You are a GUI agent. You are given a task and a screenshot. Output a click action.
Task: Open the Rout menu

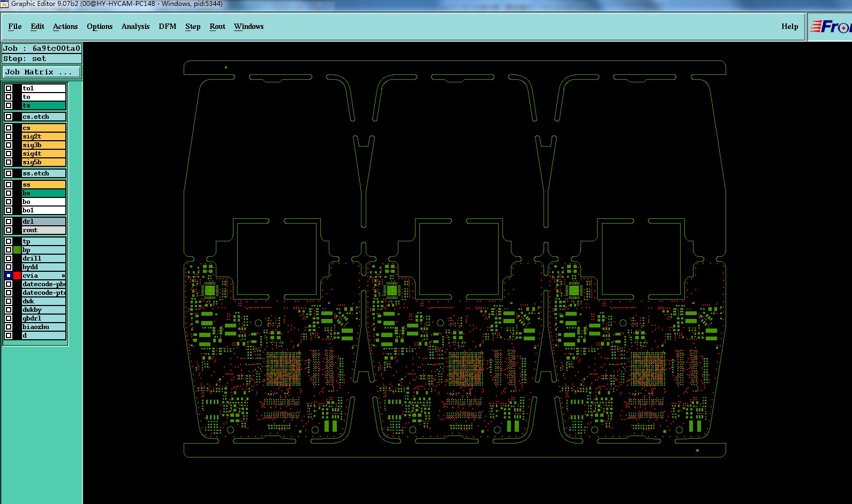pyautogui.click(x=217, y=26)
